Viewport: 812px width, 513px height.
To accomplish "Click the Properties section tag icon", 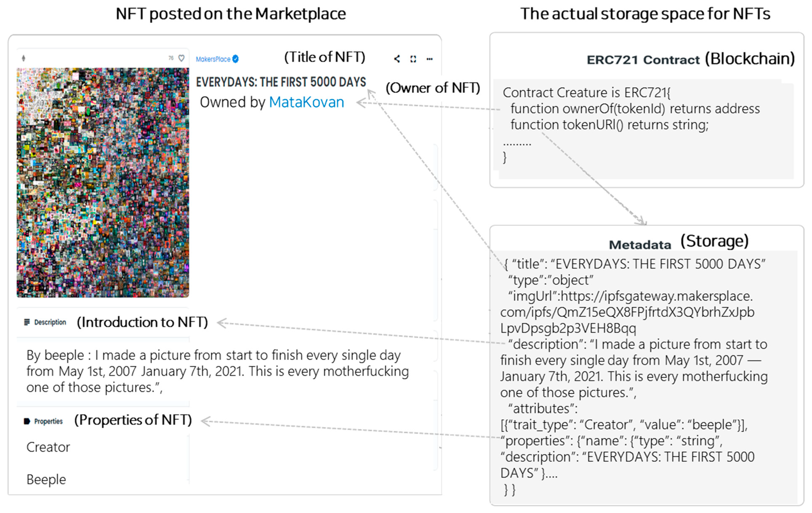I will [x=27, y=421].
